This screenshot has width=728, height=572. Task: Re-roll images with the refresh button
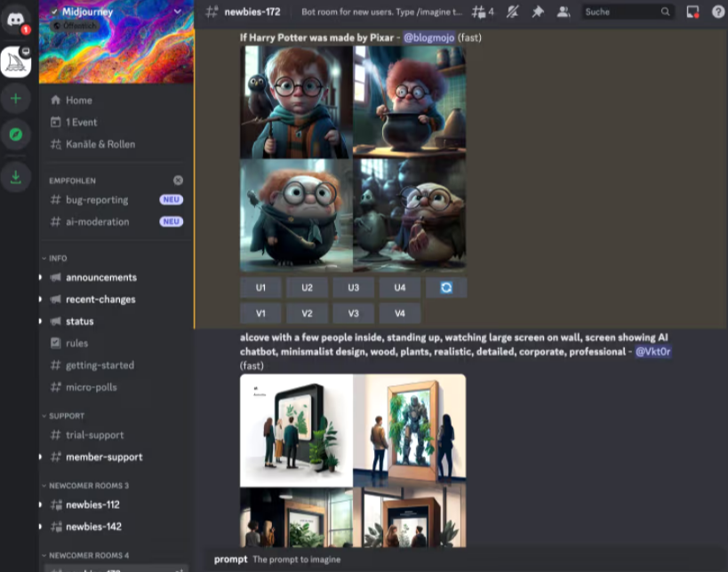[446, 287]
